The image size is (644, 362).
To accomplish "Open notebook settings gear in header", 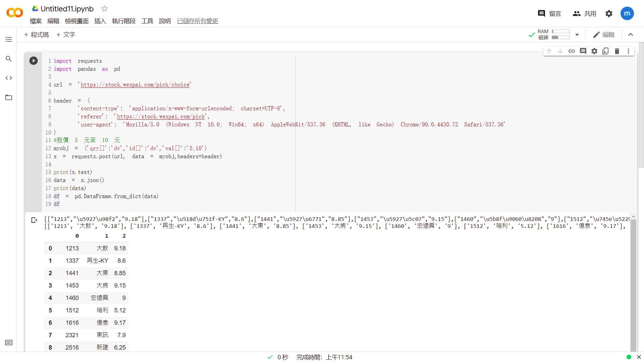I will click(x=609, y=13).
